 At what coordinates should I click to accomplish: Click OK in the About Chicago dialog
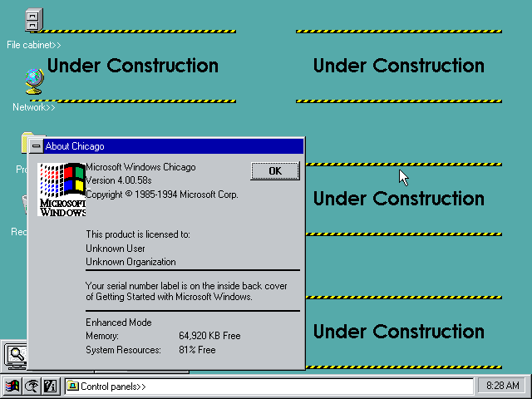click(274, 170)
